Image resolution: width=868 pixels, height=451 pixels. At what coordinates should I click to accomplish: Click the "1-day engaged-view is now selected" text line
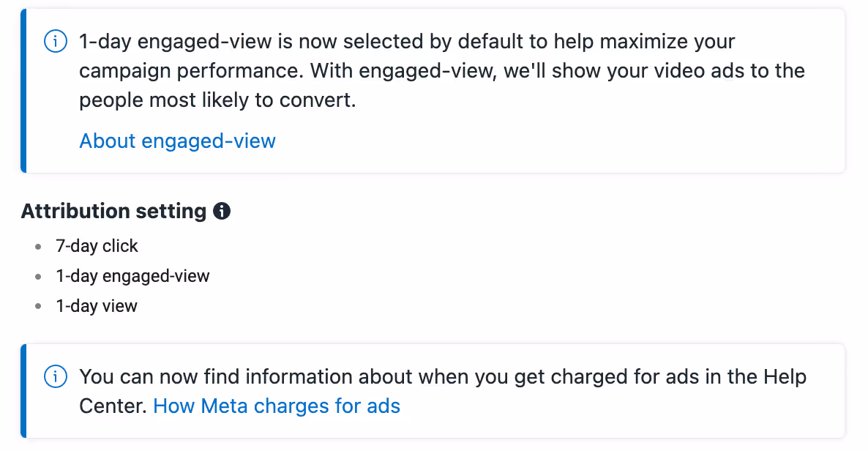coord(407,42)
